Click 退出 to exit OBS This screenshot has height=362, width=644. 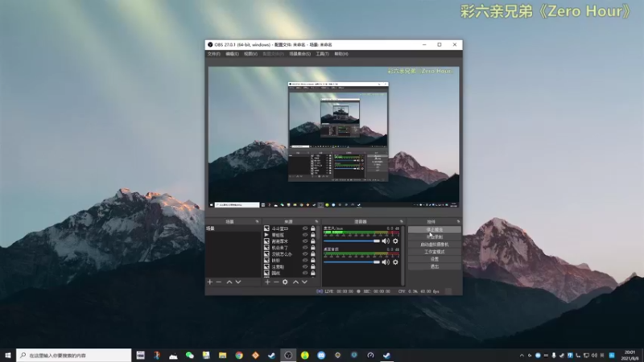pos(435,267)
